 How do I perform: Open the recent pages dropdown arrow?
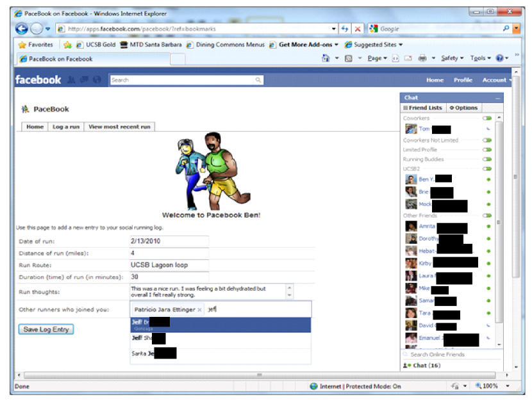tap(48, 29)
